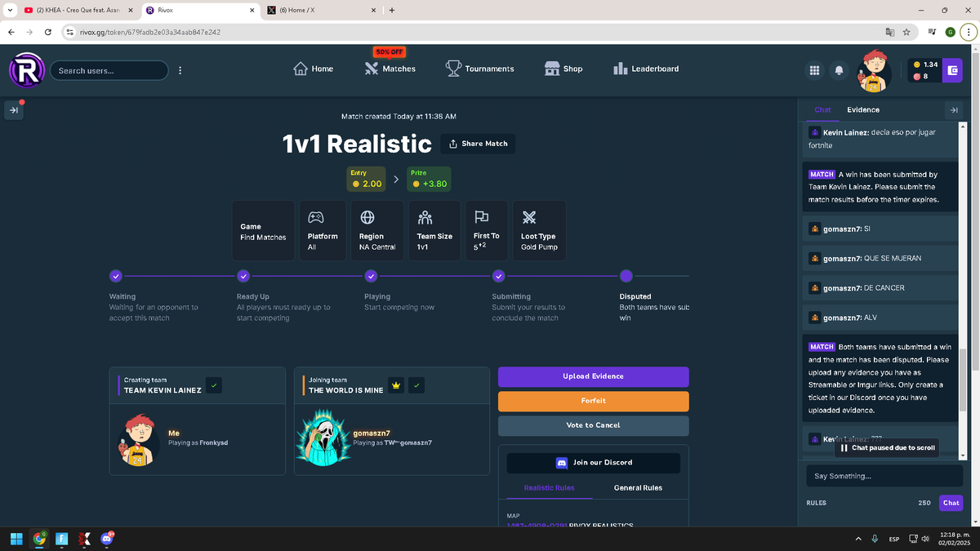
Task: Click the Me player avatar in Creating team
Action: click(140, 439)
